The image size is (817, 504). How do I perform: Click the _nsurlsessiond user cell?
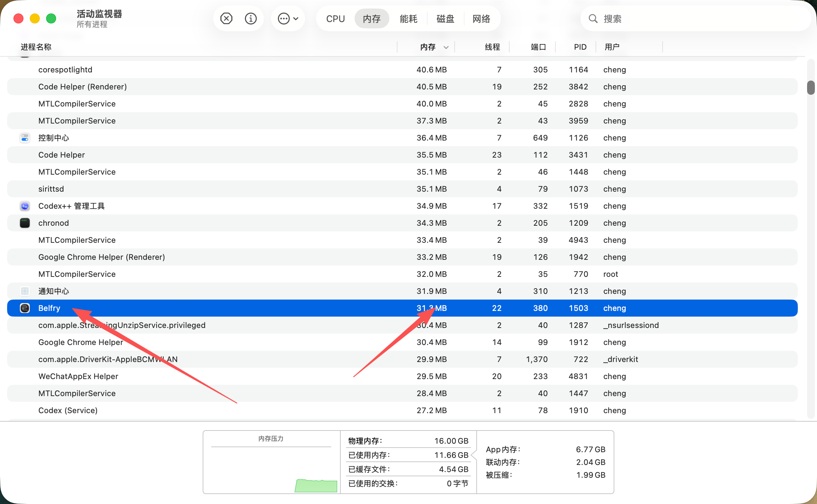[x=631, y=325]
